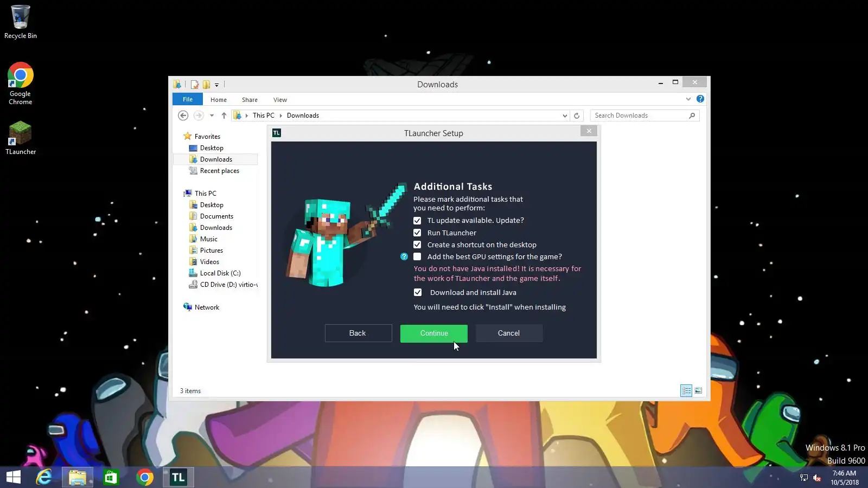Click the New Folder quick access icon
The image size is (868, 488).
207,85
